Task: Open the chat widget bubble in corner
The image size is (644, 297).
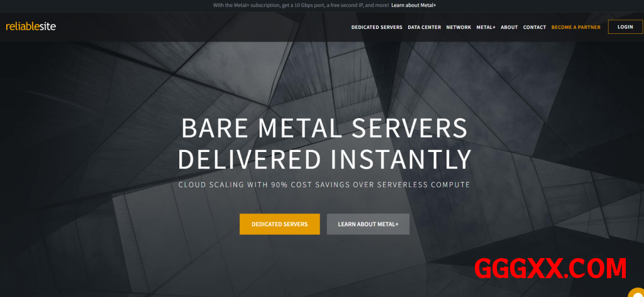Action: [636, 292]
